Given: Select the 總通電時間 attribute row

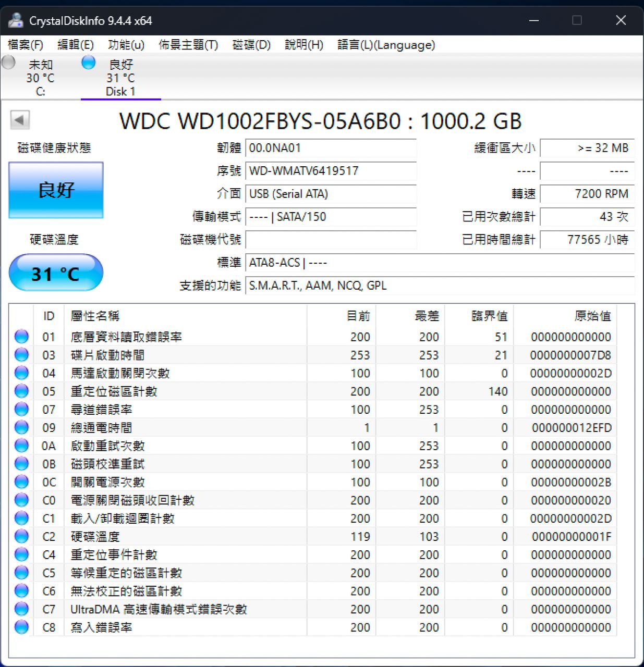Looking at the screenshot, I should [313, 427].
